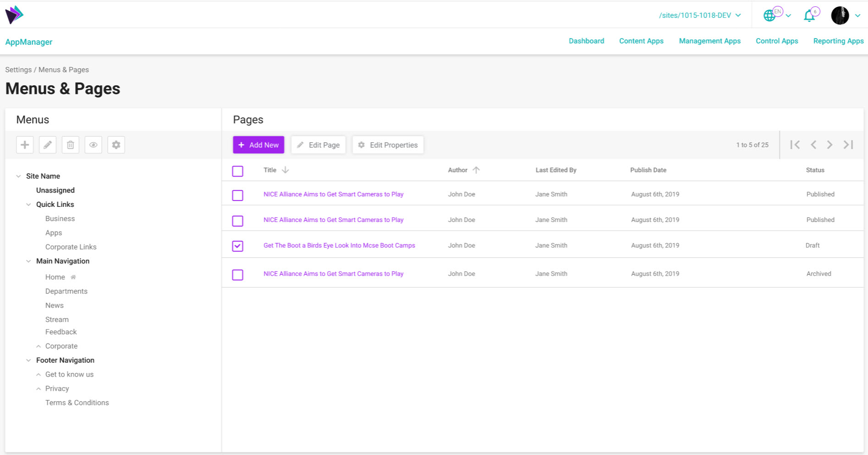Select the Footer Navigation menu label
868x455 pixels.
tap(65, 361)
